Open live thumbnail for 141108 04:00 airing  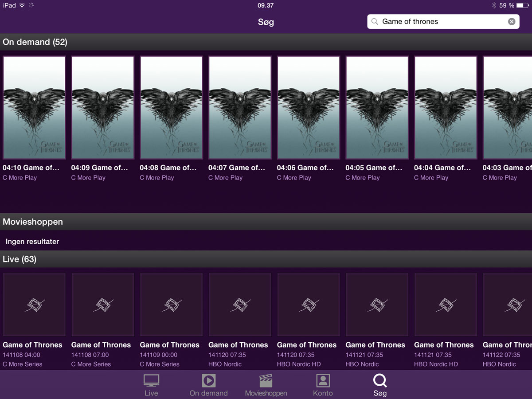[x=34, y=305]
